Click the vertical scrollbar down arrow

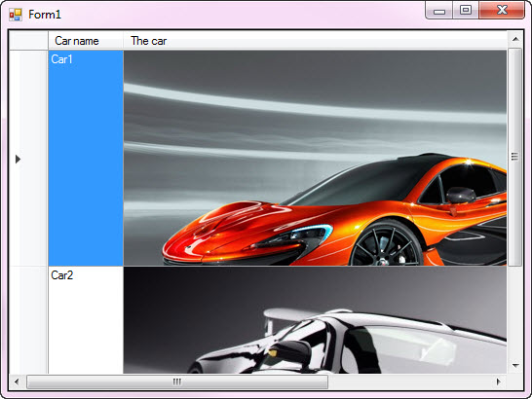515,366
